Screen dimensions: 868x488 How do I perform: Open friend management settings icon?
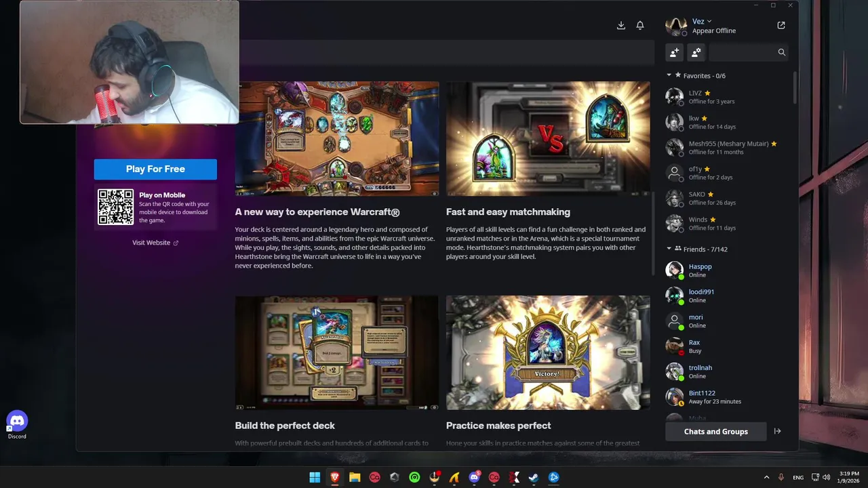[696, 52]
